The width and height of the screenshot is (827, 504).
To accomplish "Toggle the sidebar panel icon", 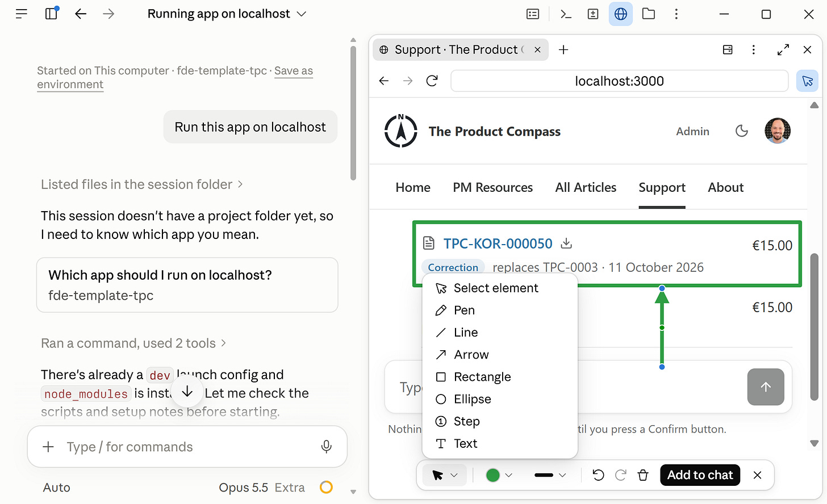I will pyautogui.click(x=52, y=14).
